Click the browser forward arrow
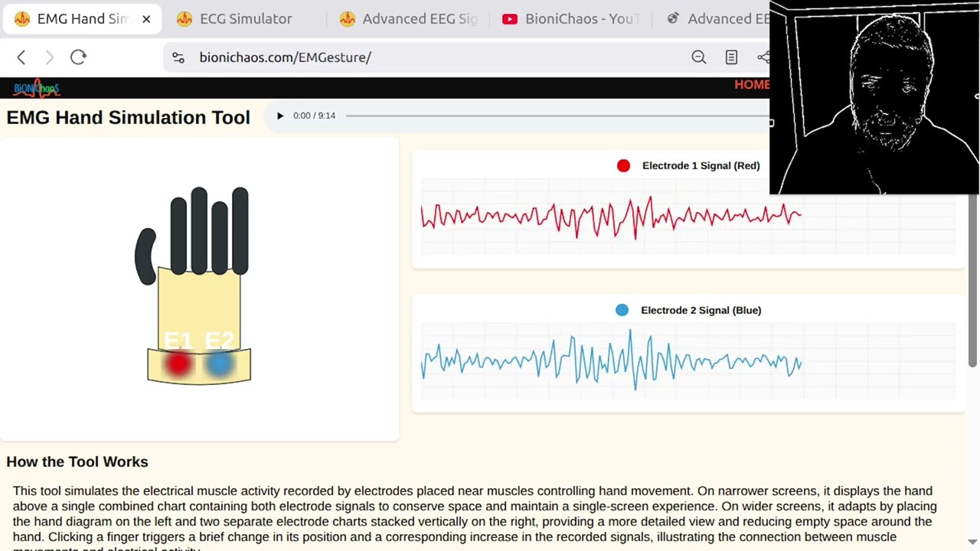The image size is (980, 551). pyautogui.click(x=49, y=57)
